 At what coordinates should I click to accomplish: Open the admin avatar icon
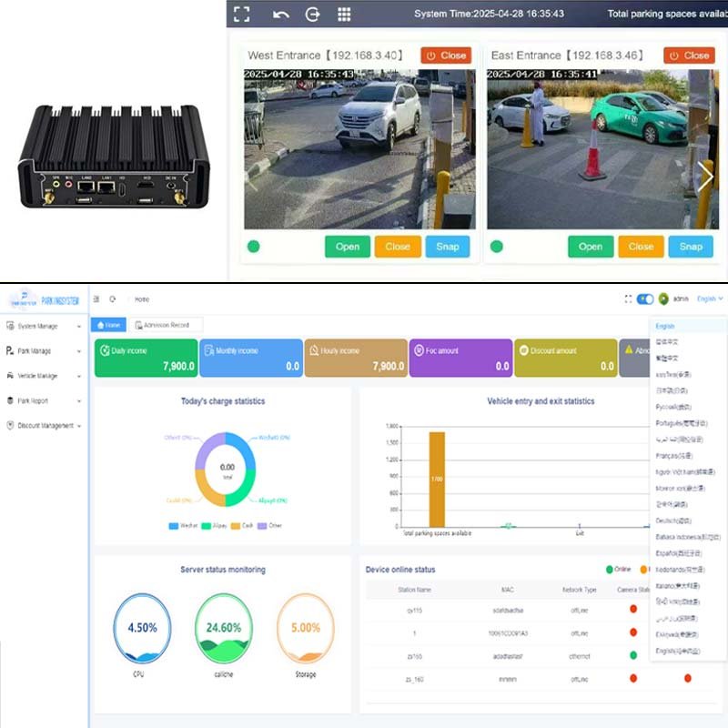pyautogui.click(x=664, y=298)
